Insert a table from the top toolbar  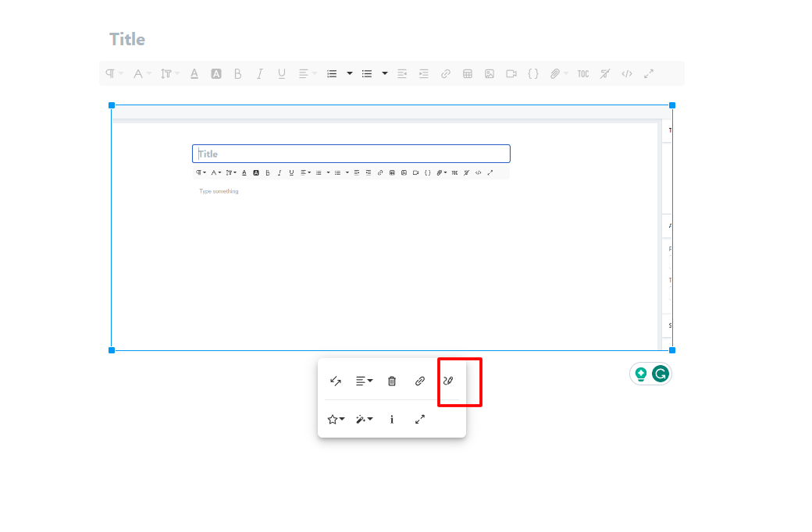click(468, 74)
